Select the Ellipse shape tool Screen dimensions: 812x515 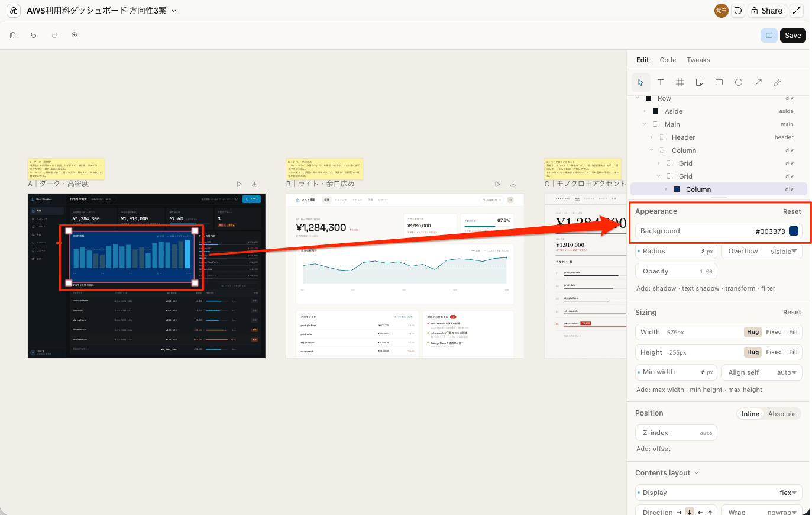739,82
